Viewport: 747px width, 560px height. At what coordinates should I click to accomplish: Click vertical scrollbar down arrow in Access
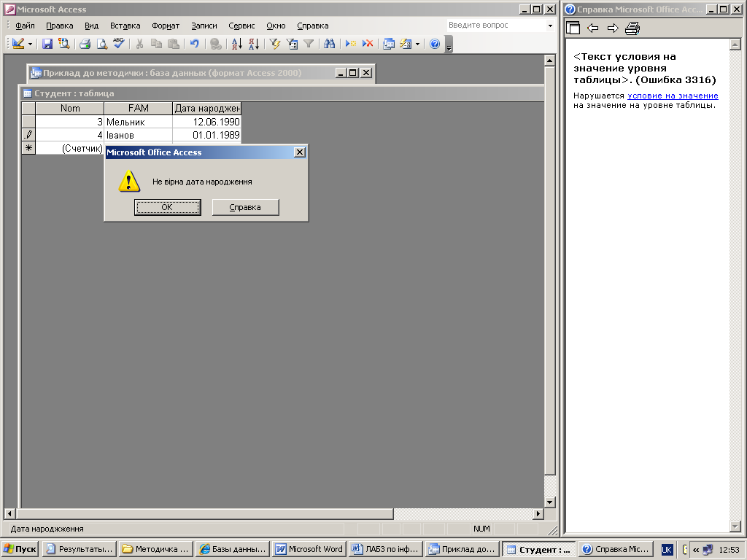550,502
